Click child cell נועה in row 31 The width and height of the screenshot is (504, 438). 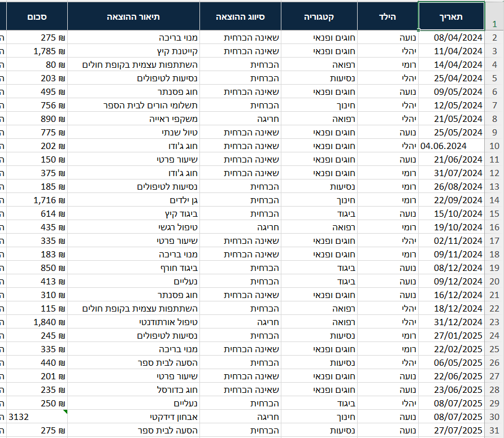(x=388, y=430)
